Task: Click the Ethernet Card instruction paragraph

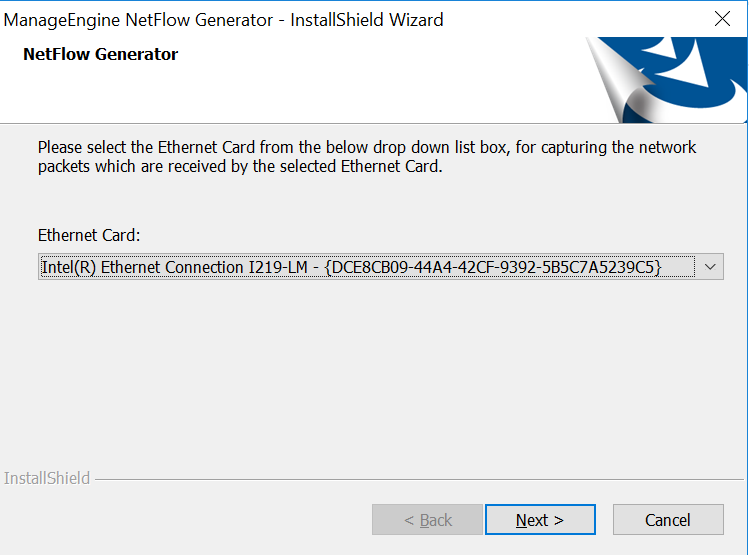Action: [x=367, y=147]
